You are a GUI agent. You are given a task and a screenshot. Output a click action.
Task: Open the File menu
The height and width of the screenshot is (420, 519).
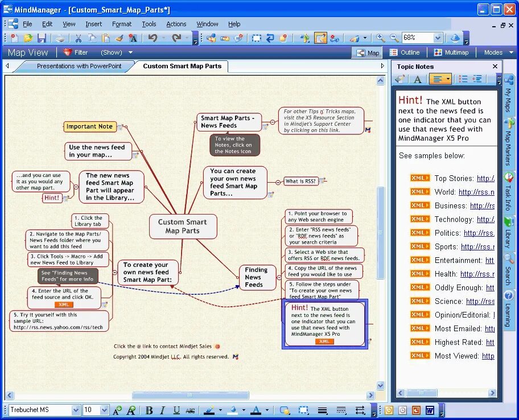coord(27,24)
